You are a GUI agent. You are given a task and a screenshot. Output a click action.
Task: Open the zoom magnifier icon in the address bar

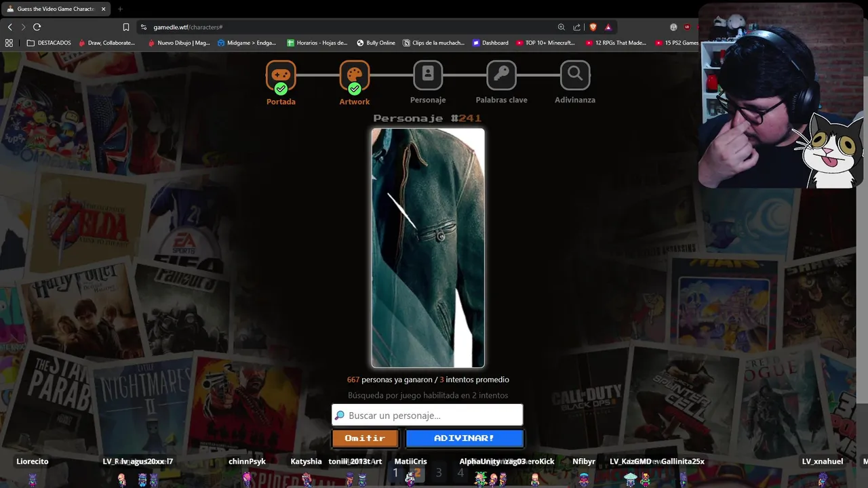561,27
